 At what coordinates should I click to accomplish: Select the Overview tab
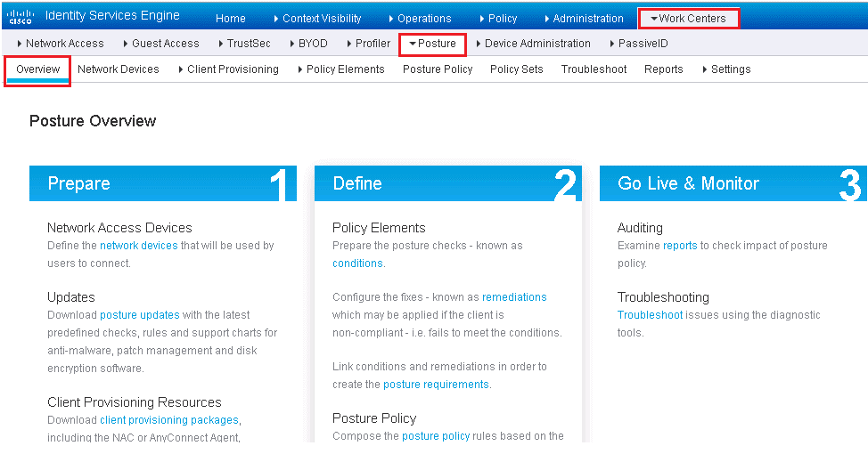click(x=37, y=69)
